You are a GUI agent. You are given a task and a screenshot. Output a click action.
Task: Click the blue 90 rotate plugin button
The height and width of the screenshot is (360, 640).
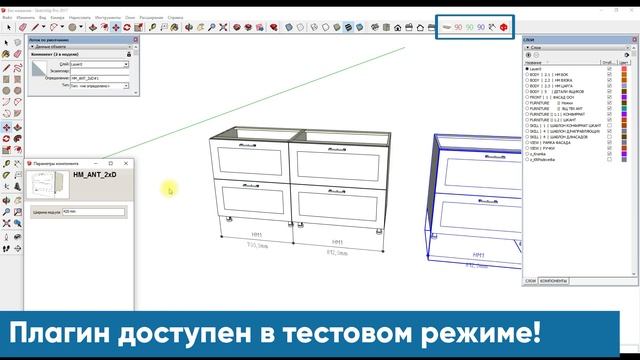tap(481, 27)
